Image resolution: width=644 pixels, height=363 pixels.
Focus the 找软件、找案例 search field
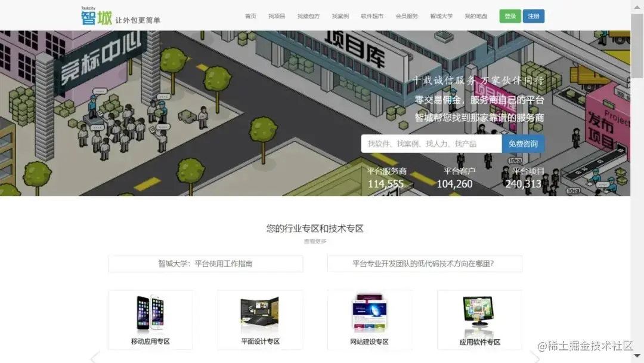(x=431, y=144)
